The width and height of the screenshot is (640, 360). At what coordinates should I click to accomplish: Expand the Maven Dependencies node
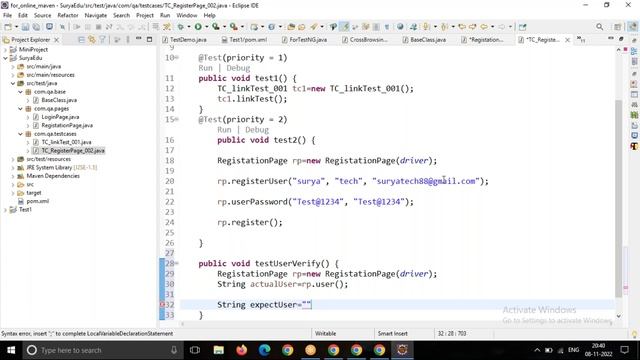pyautogui.click(x=13, y=176)
